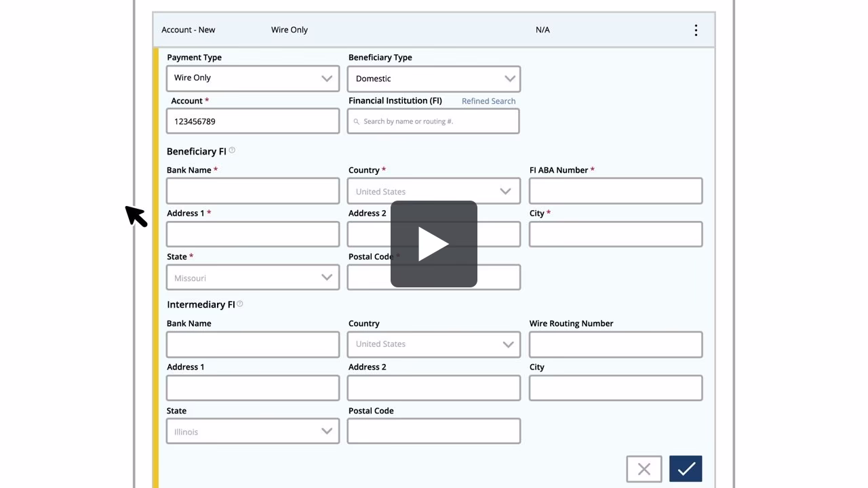Image resolution: width=868 pixels, height=488 pixels.
Task: Click the FI ABA Number field
Action: click(x=615, y=191)
